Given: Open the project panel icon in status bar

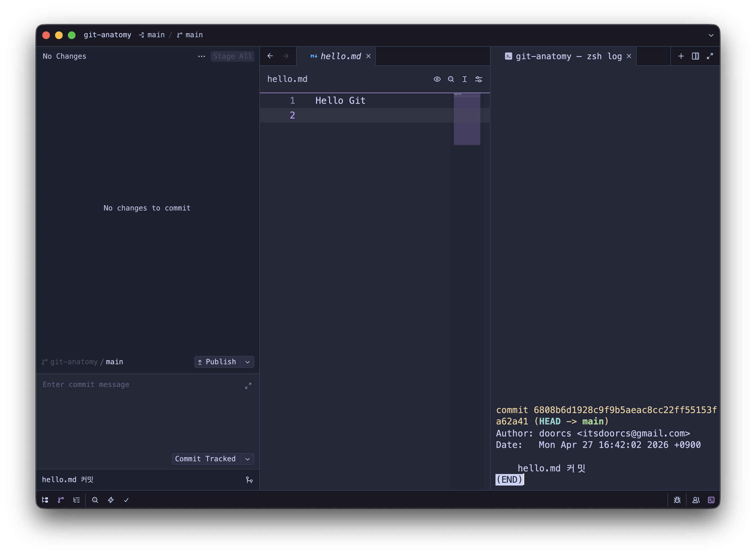Looking at the screenshot, I should tap(45, 500).
